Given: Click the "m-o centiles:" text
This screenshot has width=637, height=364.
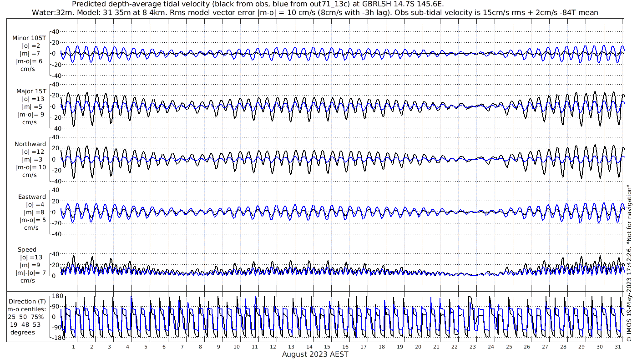Looking at the screenshot, I should point(27,309).
